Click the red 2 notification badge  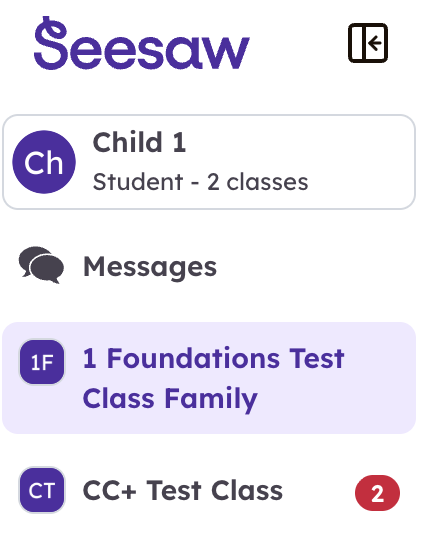377,493
